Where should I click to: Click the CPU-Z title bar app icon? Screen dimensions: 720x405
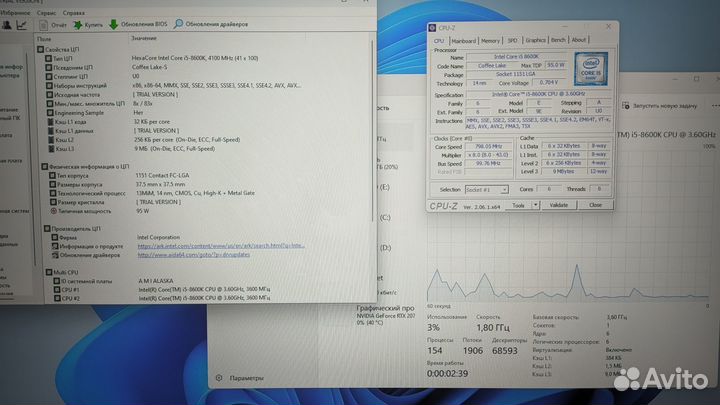432,28
